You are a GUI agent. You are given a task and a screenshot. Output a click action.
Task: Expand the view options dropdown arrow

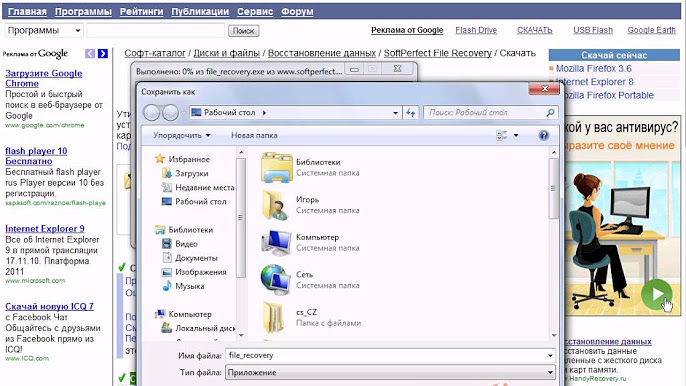click(x=516, y=136)
